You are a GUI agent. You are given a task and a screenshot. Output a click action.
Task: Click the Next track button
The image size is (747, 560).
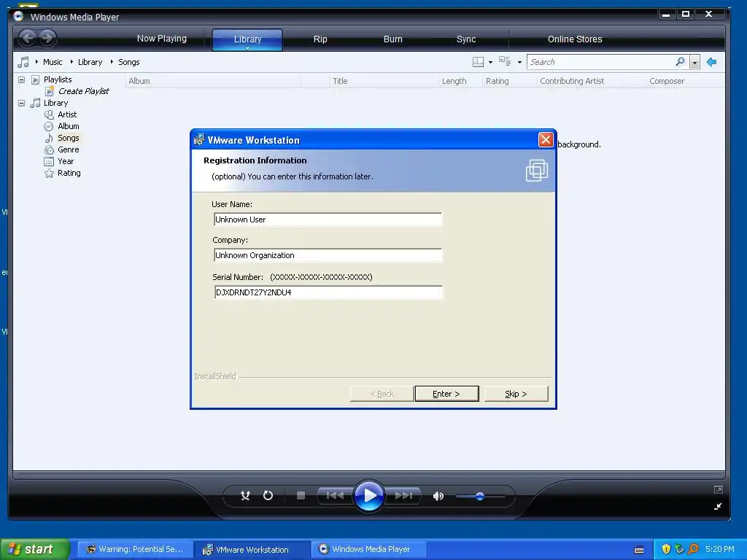(403, 496)
